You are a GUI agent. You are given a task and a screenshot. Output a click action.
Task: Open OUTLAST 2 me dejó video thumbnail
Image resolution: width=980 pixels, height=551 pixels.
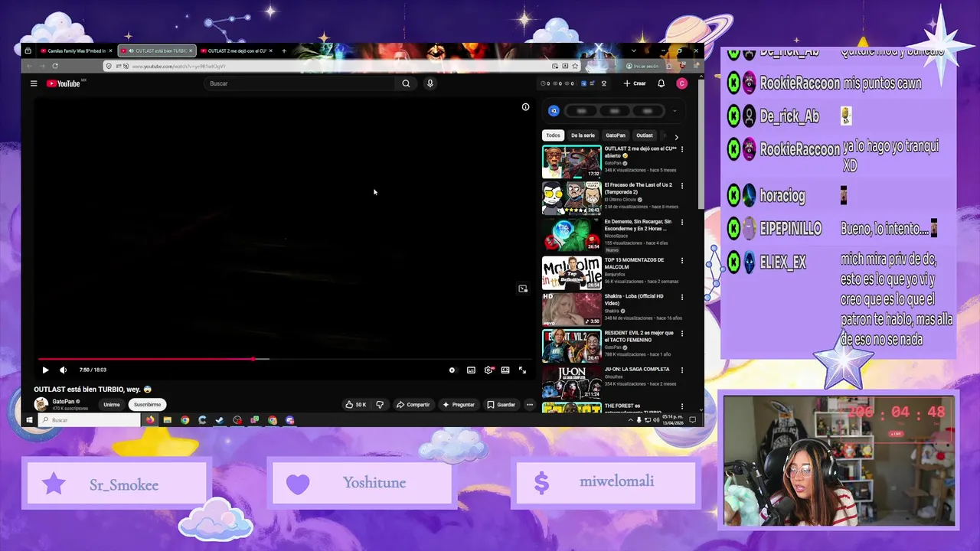[x=572, y=161]
